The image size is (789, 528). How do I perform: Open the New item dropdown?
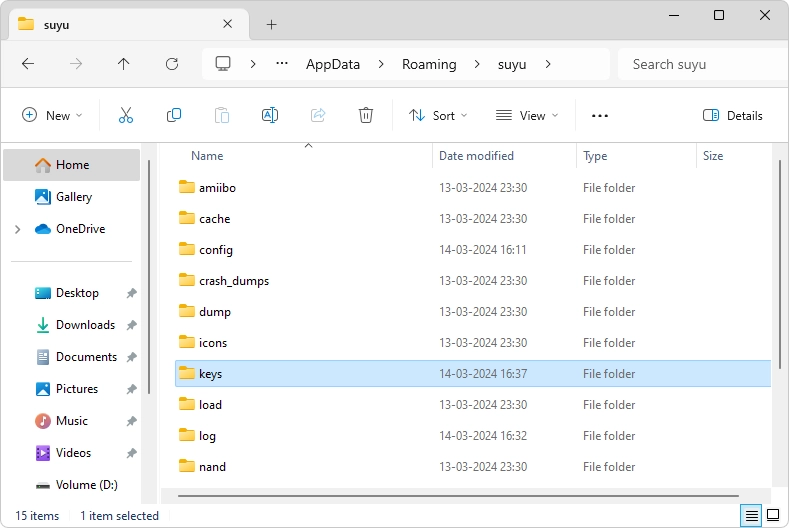[52, 116]
